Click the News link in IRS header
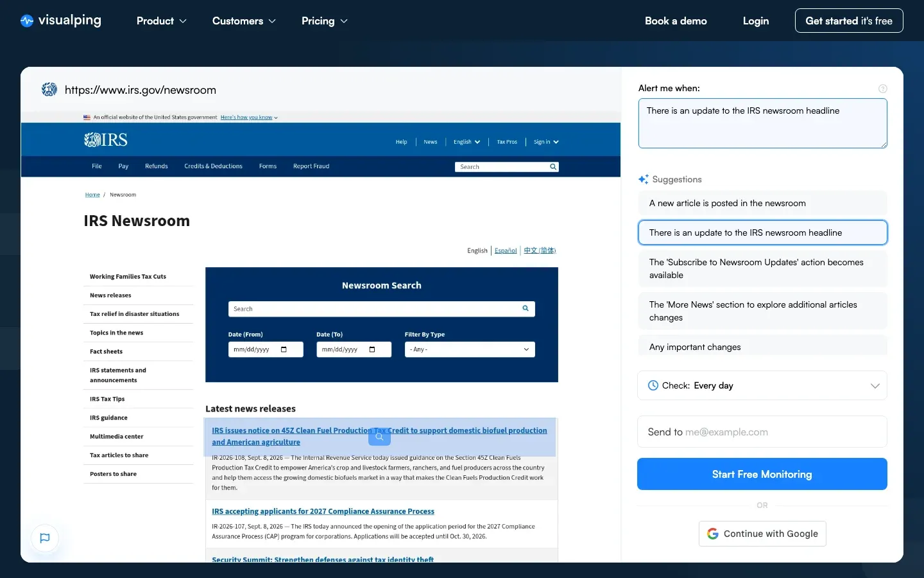The image size is (924, 578). click(x=431, y=142)
